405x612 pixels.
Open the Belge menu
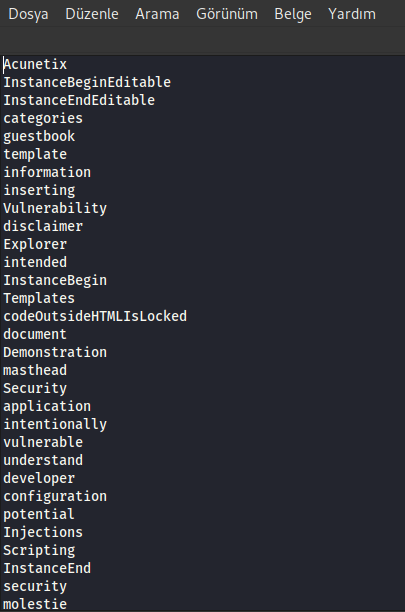tap(293, 14)
